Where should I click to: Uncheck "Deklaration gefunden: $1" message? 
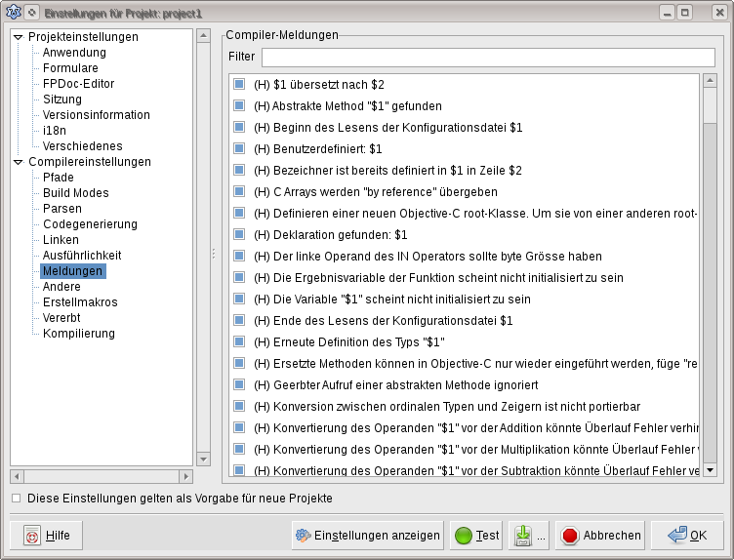[239, 235]
